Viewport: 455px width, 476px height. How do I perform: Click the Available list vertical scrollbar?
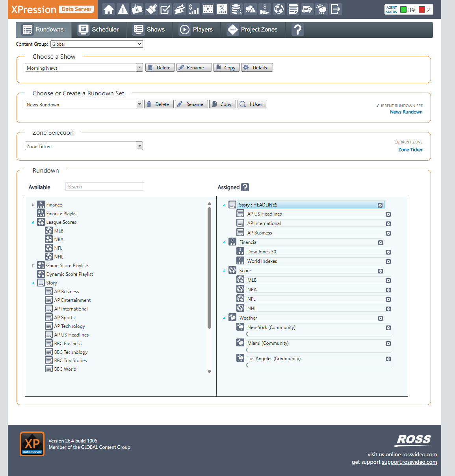209,268
